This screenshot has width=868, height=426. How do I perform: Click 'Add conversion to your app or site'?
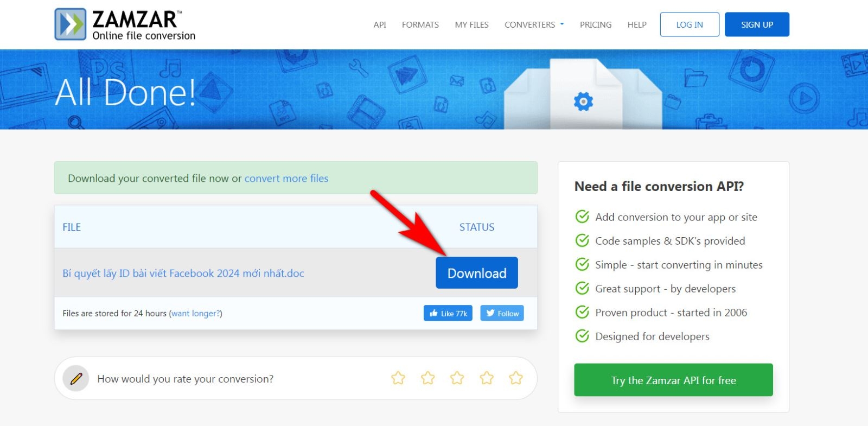click(676, 217)
